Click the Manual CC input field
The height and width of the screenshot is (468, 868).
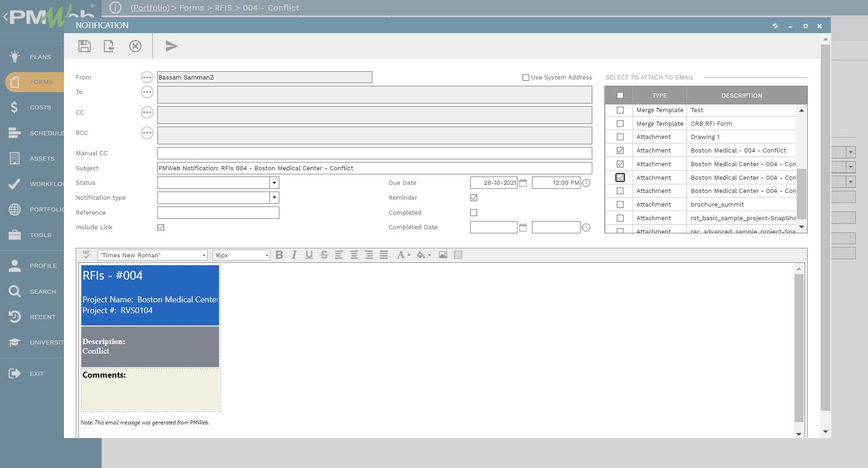(x=375, y=153)
